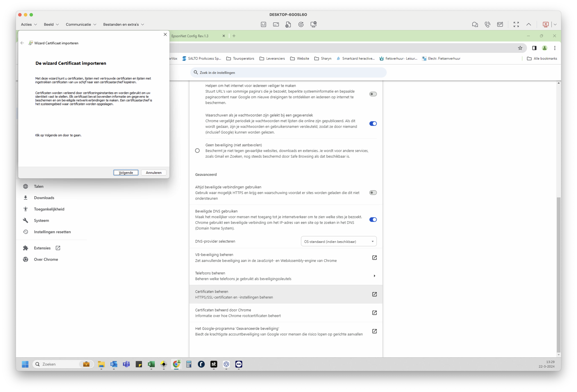This screenshot has width=577, height=392.
Task: Open Outlook from the taskbar
Action: click(x=114, y=364)
